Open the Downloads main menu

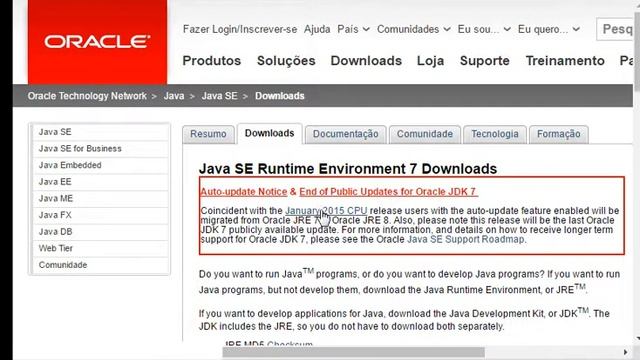pos(366,61)
